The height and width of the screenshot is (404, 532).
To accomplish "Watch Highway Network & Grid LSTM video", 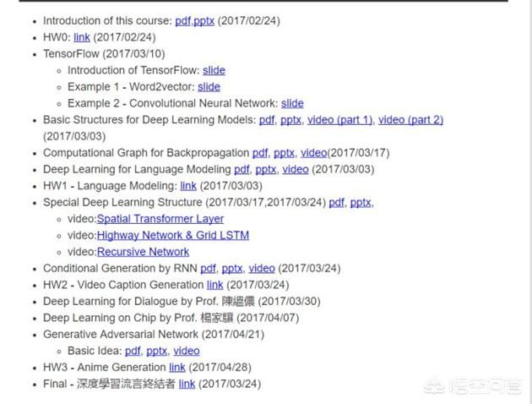I will (x=173, y=236).
